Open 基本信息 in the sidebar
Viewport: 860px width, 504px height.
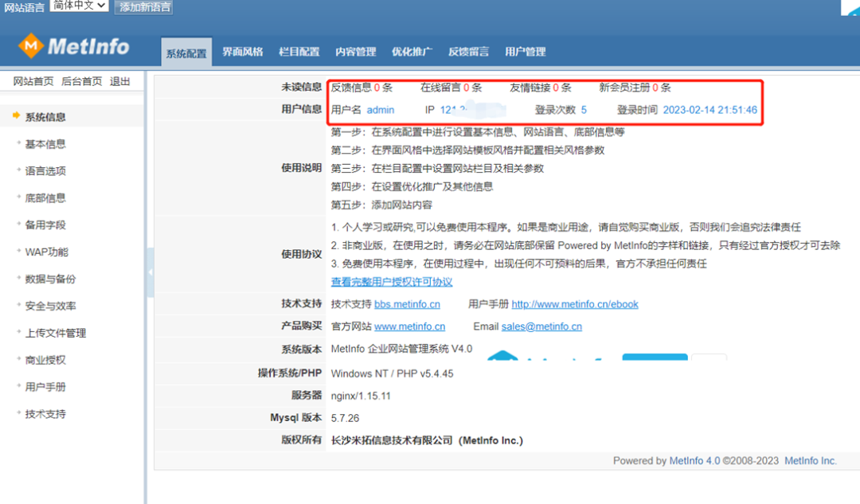[45, 144]
